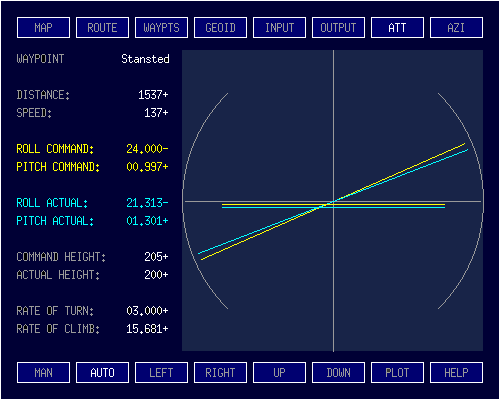Click the SPEED label

click(x=34, y=113)
